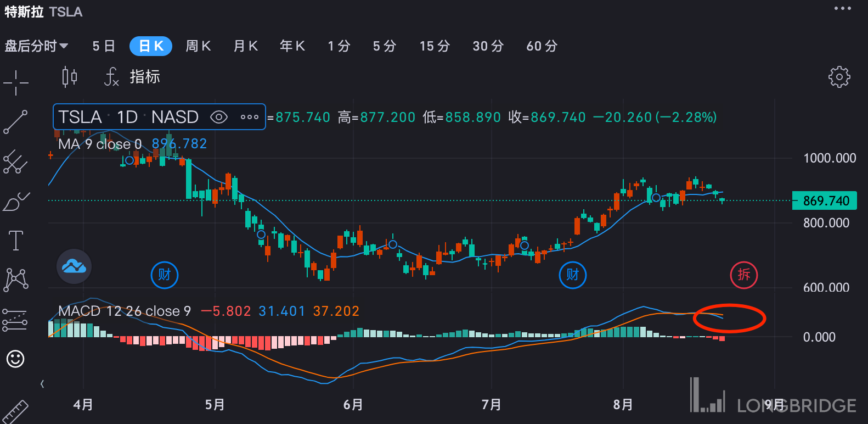The width and height of the screenshot is (868, 424).
Task: Click MACD line value 31.401
Action: tap(281, 311)
